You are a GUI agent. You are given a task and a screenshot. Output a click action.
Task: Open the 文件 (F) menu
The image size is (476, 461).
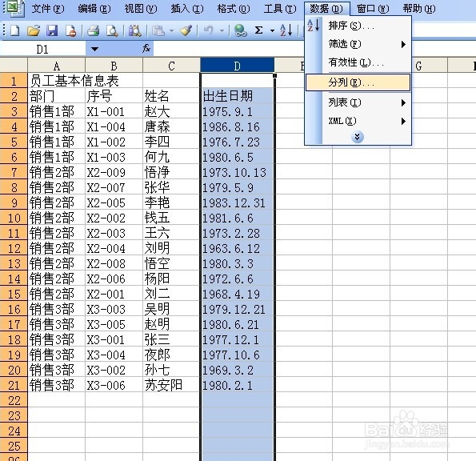[x=48, y=9]
